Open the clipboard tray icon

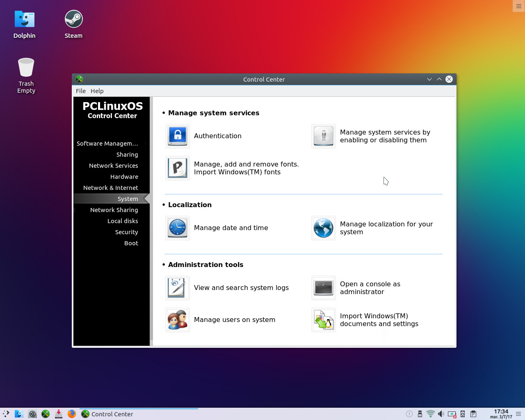[473, 414]
